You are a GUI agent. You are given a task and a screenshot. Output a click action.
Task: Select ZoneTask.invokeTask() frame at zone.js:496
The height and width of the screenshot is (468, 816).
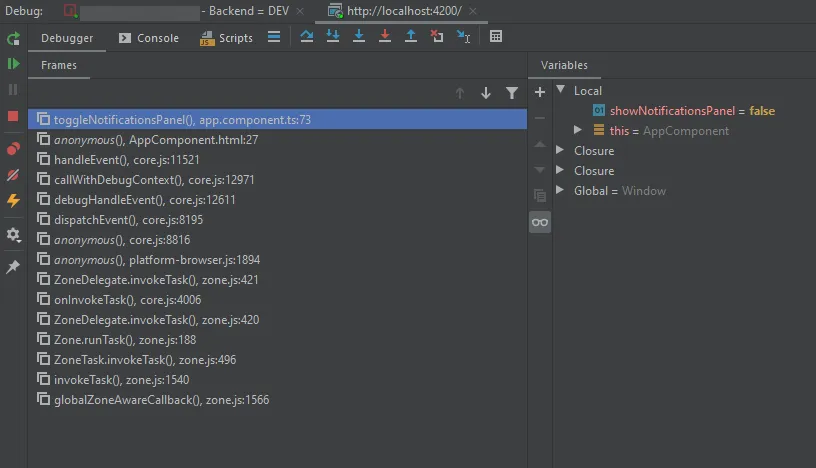point(277,360)
